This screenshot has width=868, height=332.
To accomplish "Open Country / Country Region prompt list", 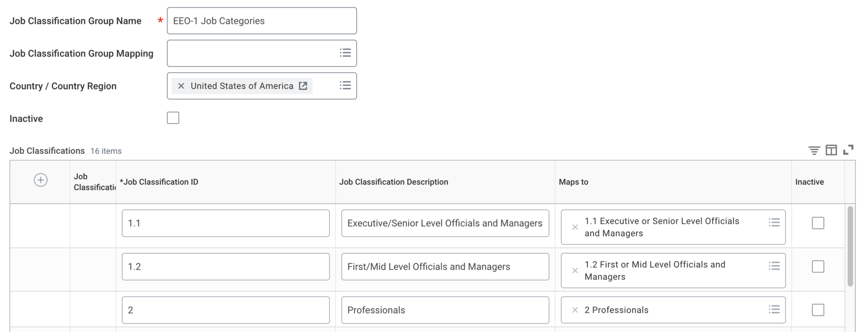I will [x=345, y=85].
